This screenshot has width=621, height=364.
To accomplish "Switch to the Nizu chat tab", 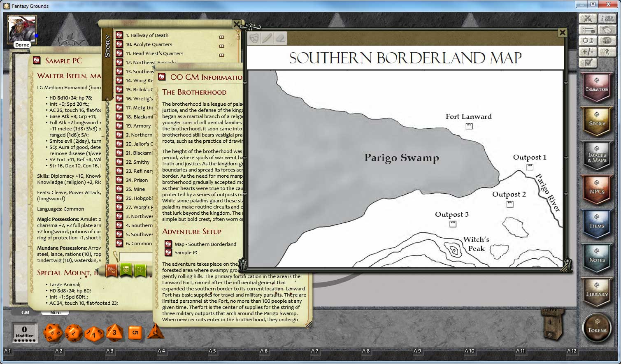I will (55, 313).
